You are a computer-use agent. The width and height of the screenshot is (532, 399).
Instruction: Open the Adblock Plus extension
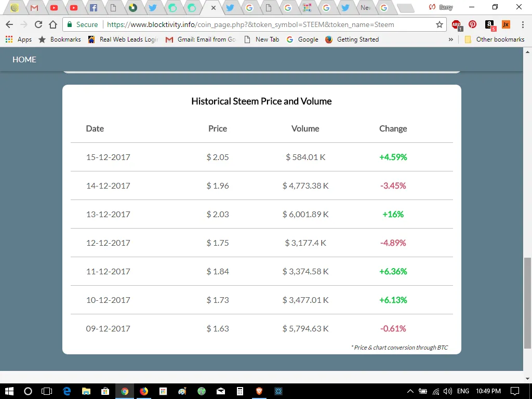pos(457,25)
